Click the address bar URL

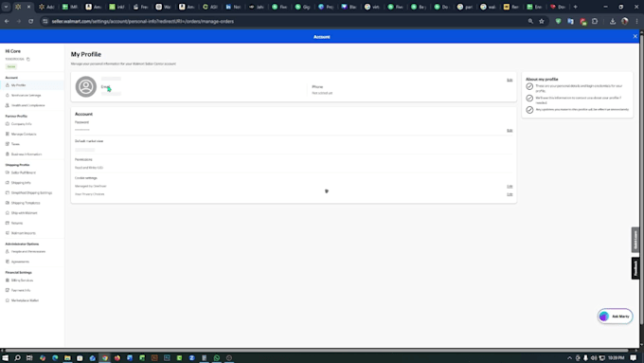(142, 22)
